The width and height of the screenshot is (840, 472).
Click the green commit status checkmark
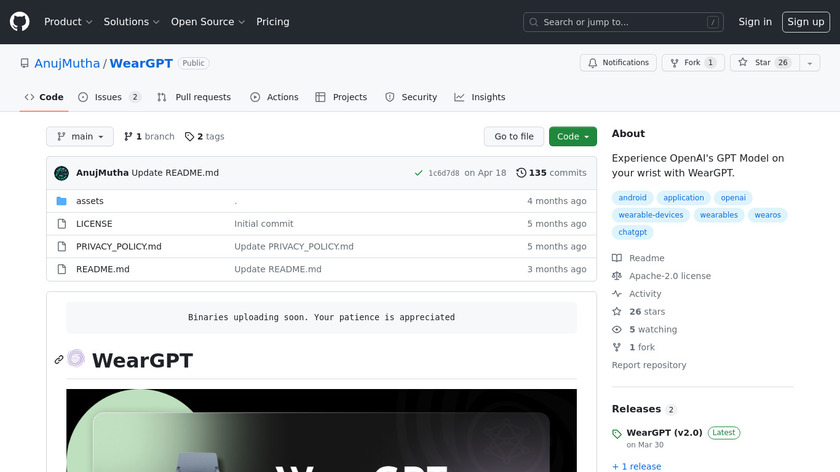click(x=418, y=173)
